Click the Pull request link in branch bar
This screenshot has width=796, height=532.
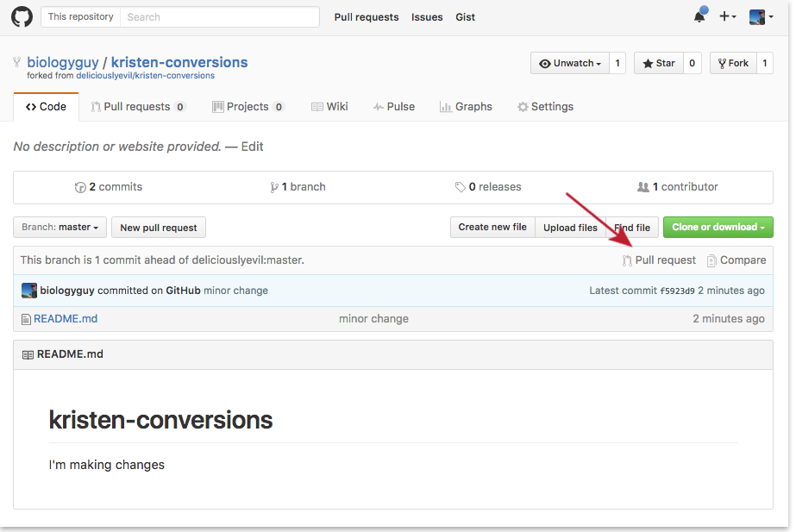tap(659, 260)
